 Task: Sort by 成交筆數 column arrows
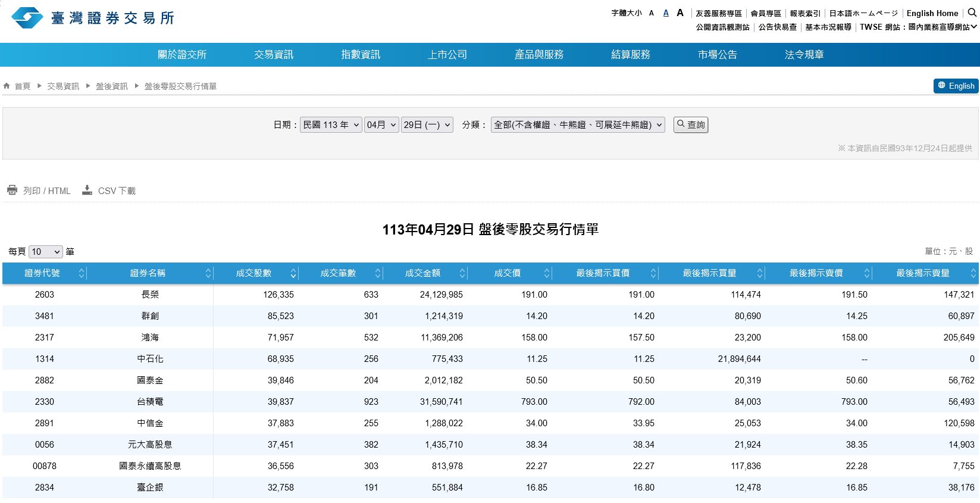click(378, 273)
